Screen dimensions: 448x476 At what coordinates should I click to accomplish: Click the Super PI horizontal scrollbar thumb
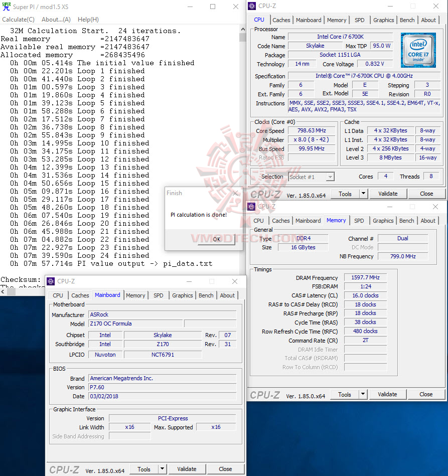click(x=11, y=292)
